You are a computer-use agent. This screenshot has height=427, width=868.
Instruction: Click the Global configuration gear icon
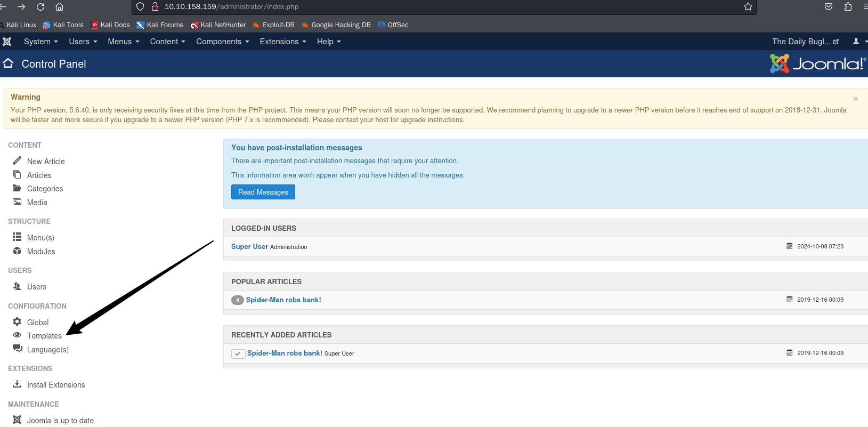(17, 321)
